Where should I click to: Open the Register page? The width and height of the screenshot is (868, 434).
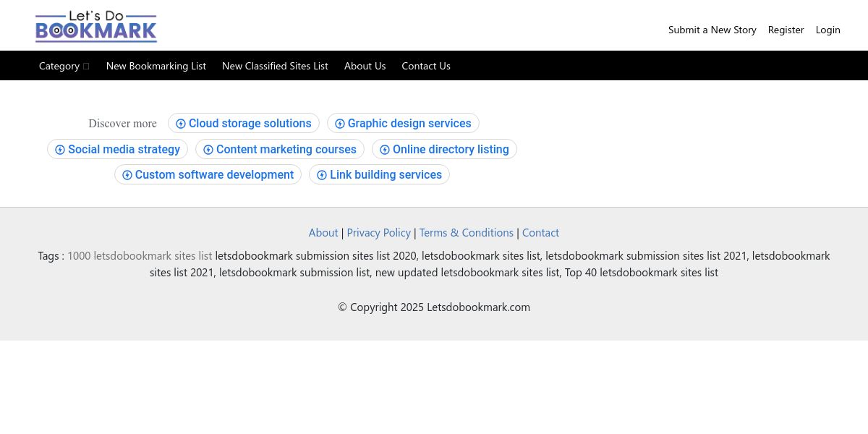[x=786, y=30]
